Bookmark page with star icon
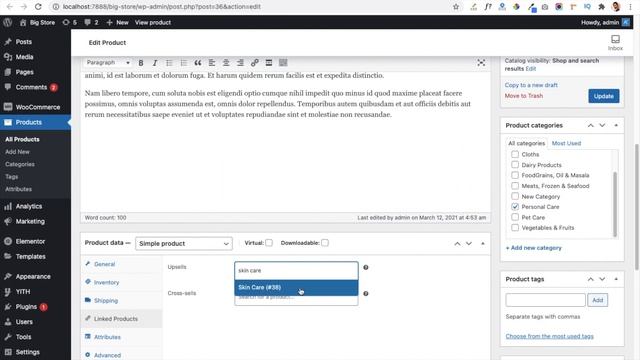 click(x=456, y=7)
